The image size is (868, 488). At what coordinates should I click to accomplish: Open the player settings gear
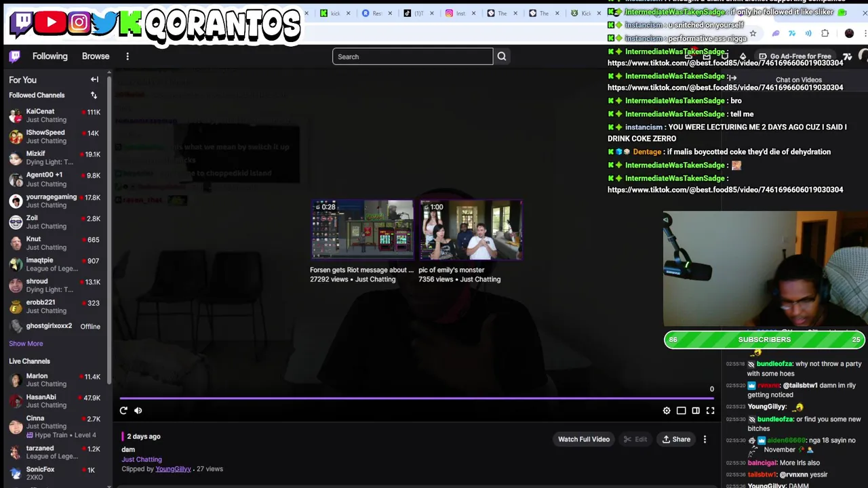(x=667, y=411)
